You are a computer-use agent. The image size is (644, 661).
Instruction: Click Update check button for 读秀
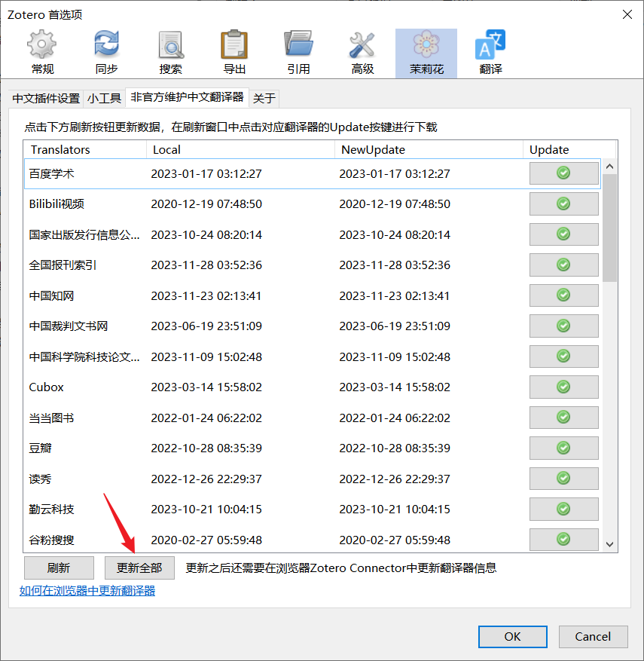(x=563, y=479)
